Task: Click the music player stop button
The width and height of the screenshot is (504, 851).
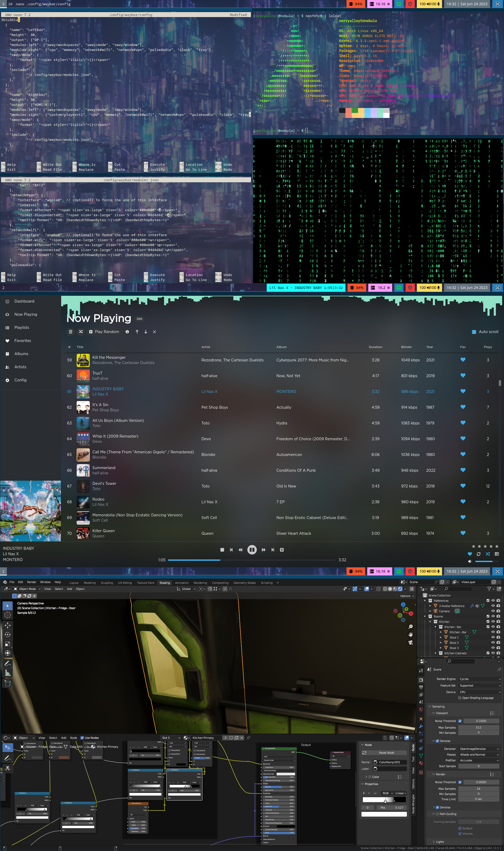Action: click(222, 550)
